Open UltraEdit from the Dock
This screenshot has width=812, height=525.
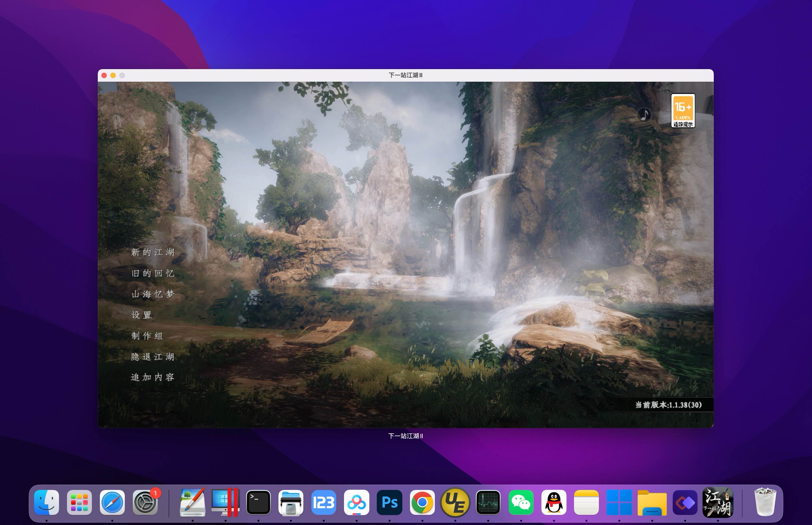[x=455, y=502]
